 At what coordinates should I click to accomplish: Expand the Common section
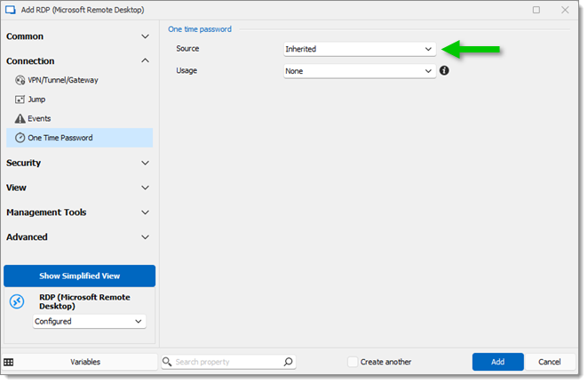pos(78,36)
